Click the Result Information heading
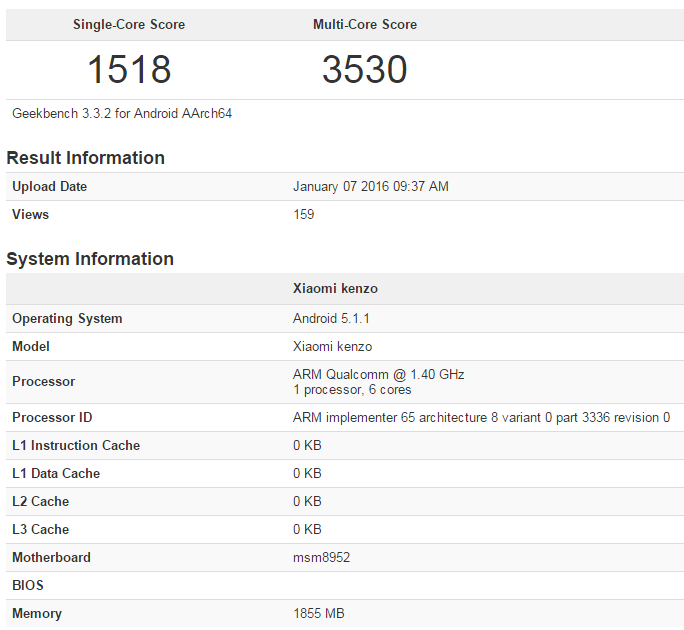 (85, 158)
